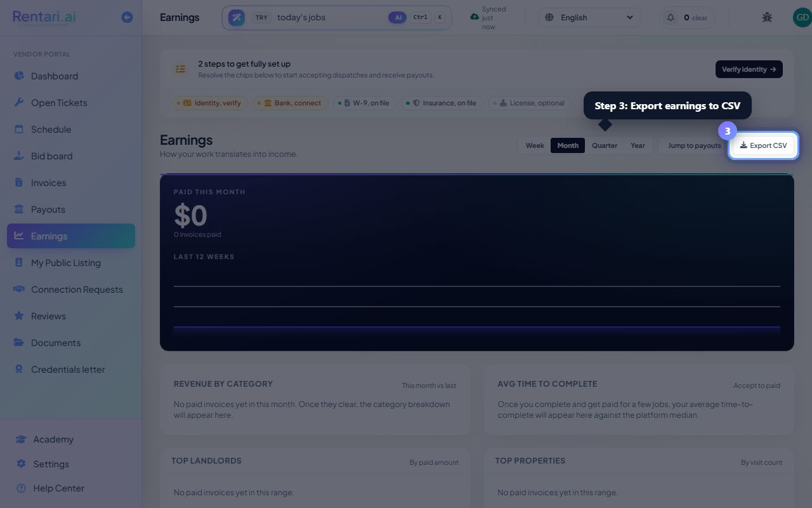Click the $0 paid this month value
The height and width of the screenshot is (508, 812).
pyautogui.click(x=190, y=215)
